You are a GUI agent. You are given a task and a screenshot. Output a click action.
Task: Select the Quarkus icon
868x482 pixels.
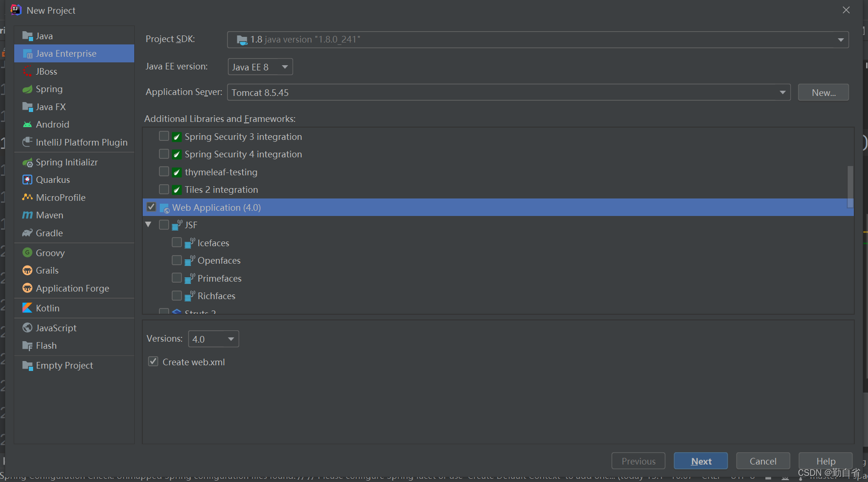27,180
